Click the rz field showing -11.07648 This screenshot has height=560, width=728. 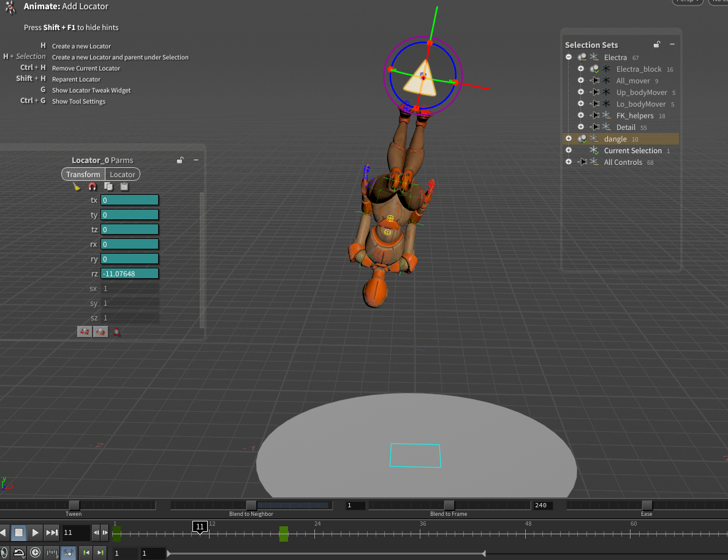click(x=129, y=273)
